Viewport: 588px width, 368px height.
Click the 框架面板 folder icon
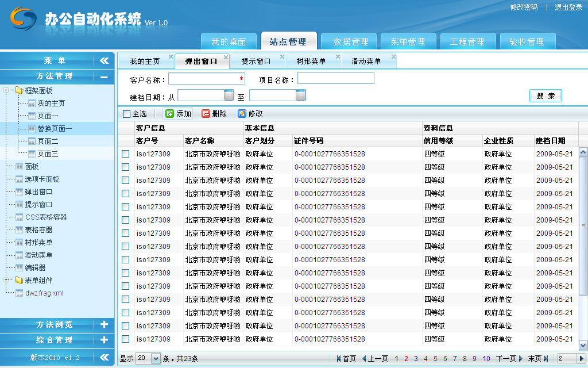pos(19,90)
